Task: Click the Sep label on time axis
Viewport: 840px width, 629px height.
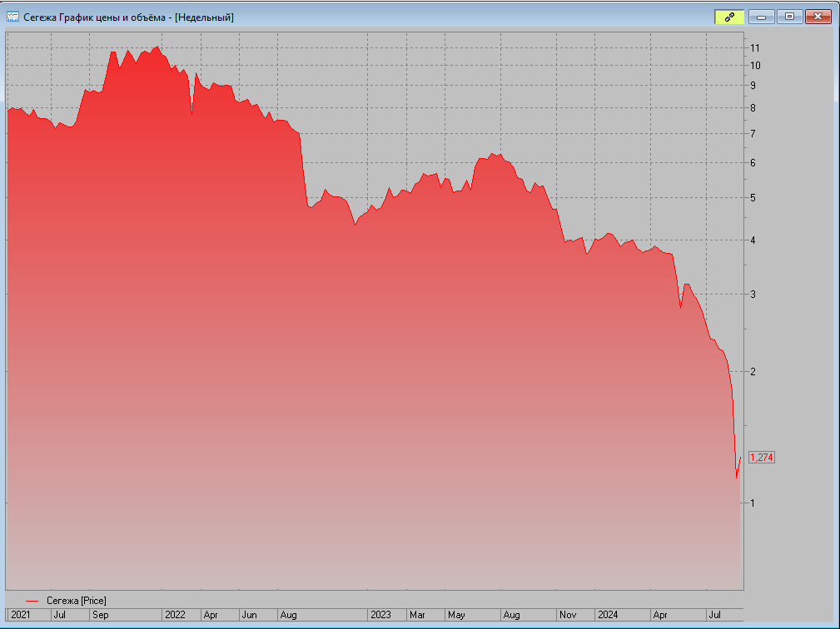Action: tap(100, 615)
